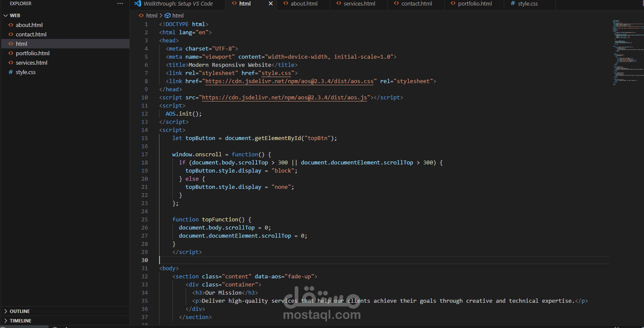Switch to Walkthrough: Setup VS Code tab

tap(178, 3)
